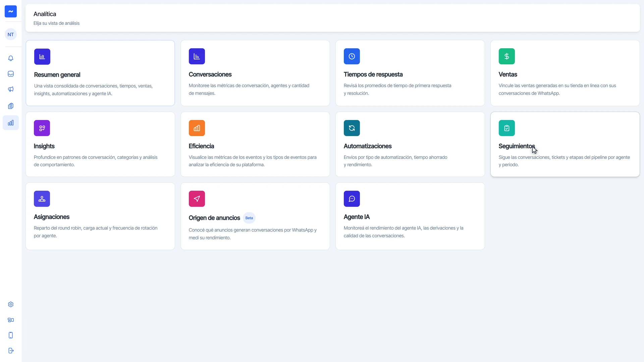
Task: Click 'Elija su vista de análisis' subtitle
Action: [x=56, y=23]
